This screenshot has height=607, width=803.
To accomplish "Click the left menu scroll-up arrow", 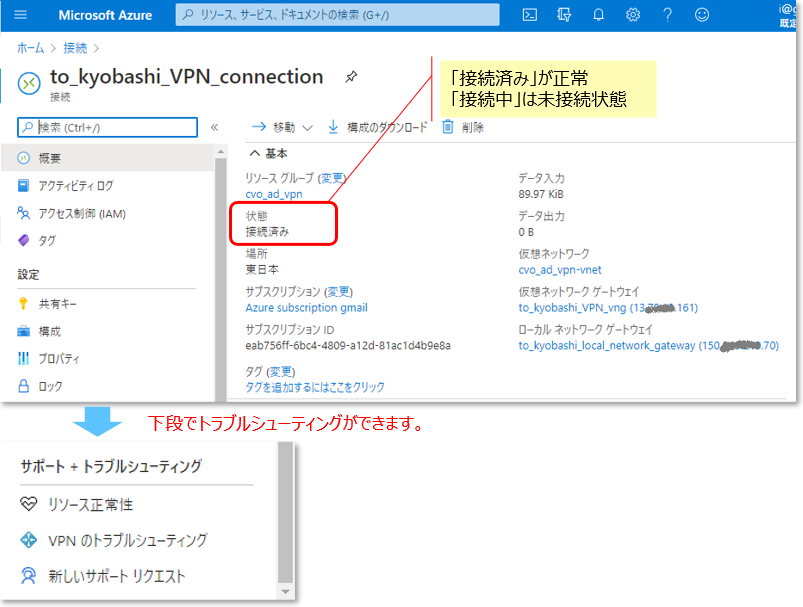I will click(221, 152).
